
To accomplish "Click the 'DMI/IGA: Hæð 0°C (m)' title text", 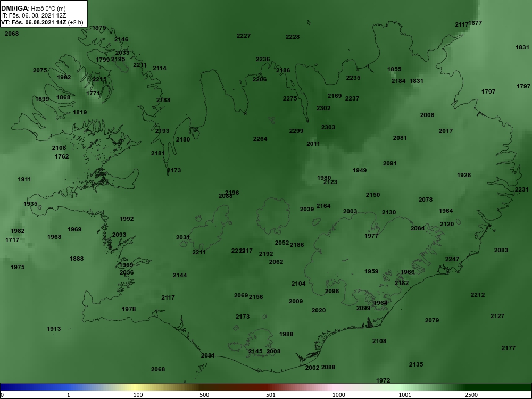I will (x=32, y=8).
